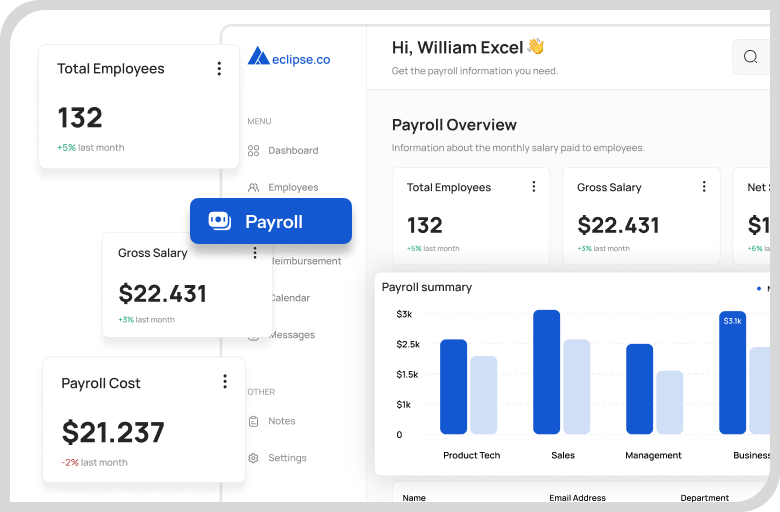The width and height of the screenshot is (780, 512).
Task: Click the Dashboard grid icon
Action: click(x=253, y=151)
